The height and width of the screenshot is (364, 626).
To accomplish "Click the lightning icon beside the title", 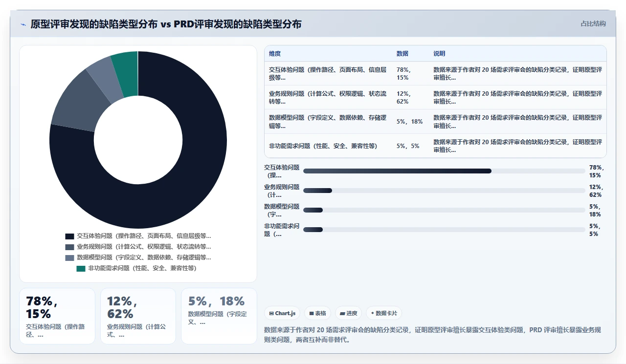I will click(23, 24).
